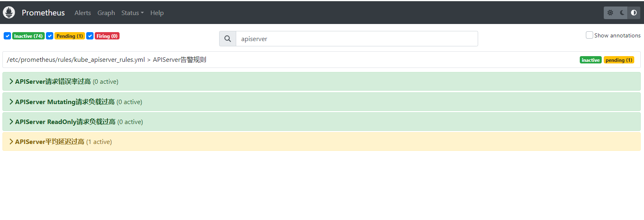Click the alert search field containing apiserver
644x220 pixels.
pos(357,39)
